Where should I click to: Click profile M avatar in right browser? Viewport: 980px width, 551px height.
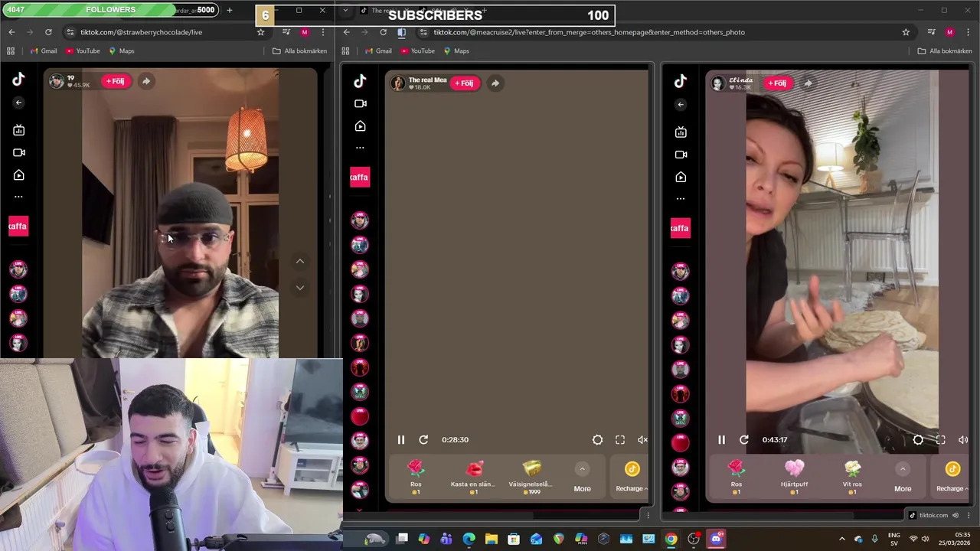click(949, 32)
